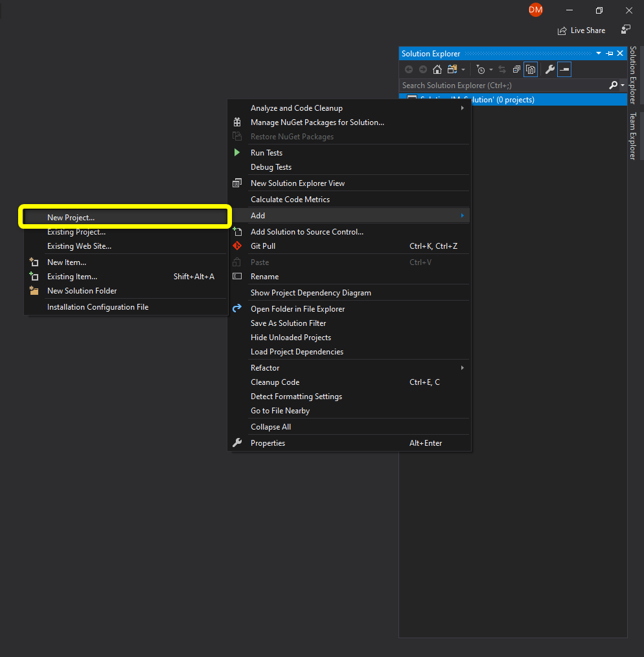644x657 pixels.
Task: Open the search options dropdown beside the magnifier
Action: pos(621,85)
